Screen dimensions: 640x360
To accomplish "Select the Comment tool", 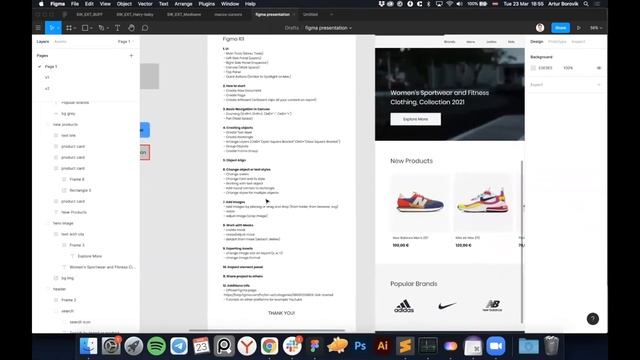I will [145, 28].
